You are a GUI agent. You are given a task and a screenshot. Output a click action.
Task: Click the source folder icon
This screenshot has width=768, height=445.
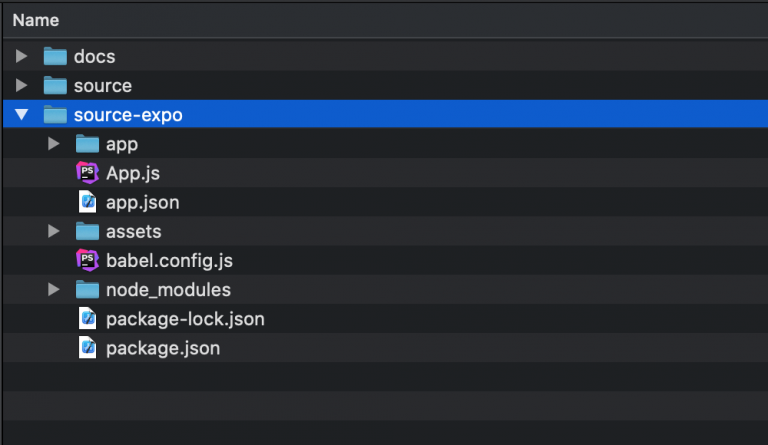55,85
